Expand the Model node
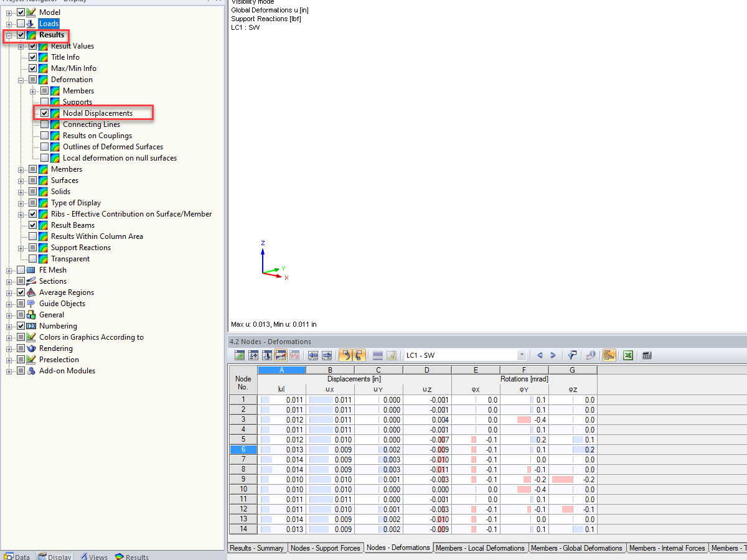 (x=9, y=12)
